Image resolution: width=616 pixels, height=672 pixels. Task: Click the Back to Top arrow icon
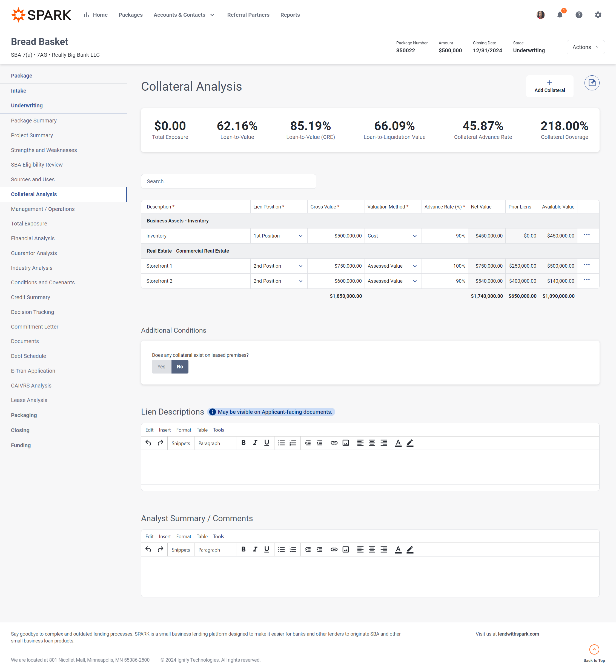tap(594, 649)
